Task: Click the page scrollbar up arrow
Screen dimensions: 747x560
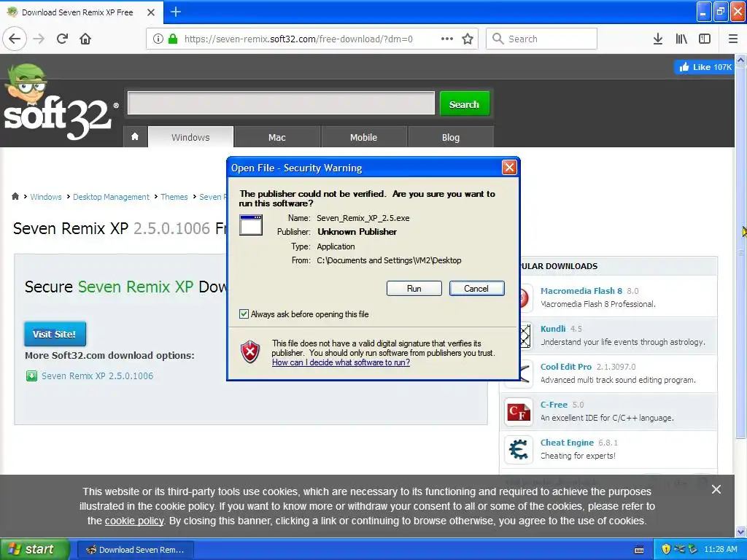Action: [740, 60]
